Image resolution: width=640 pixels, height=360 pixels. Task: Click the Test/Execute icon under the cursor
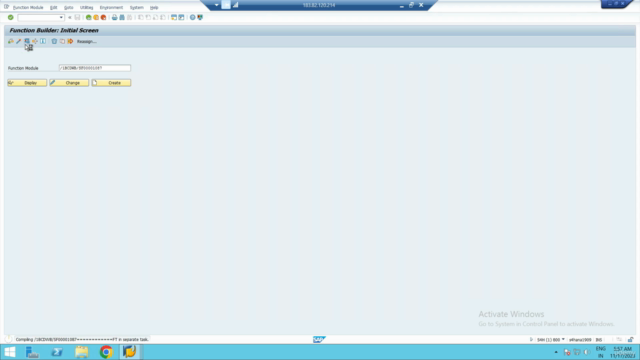[x=27, y=41]
